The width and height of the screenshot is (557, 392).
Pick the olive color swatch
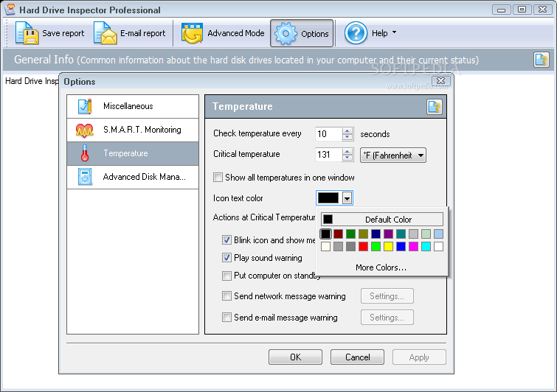point(364,234)
